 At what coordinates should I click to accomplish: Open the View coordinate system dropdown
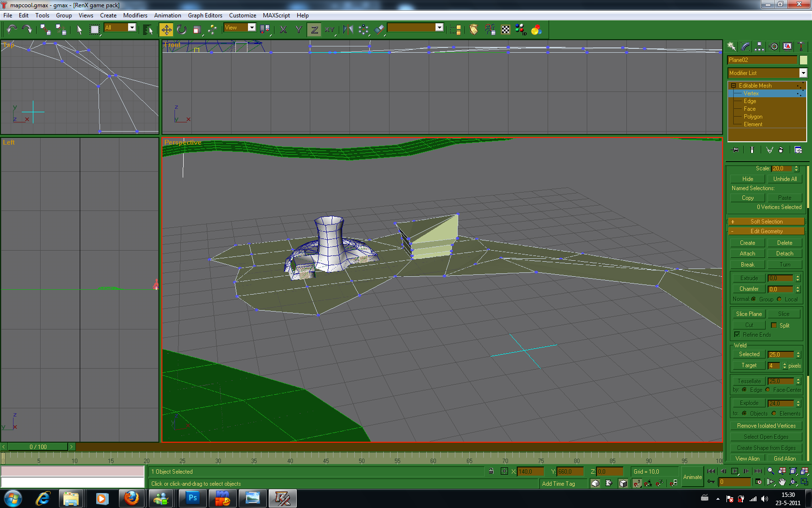[x=251, y=28]
